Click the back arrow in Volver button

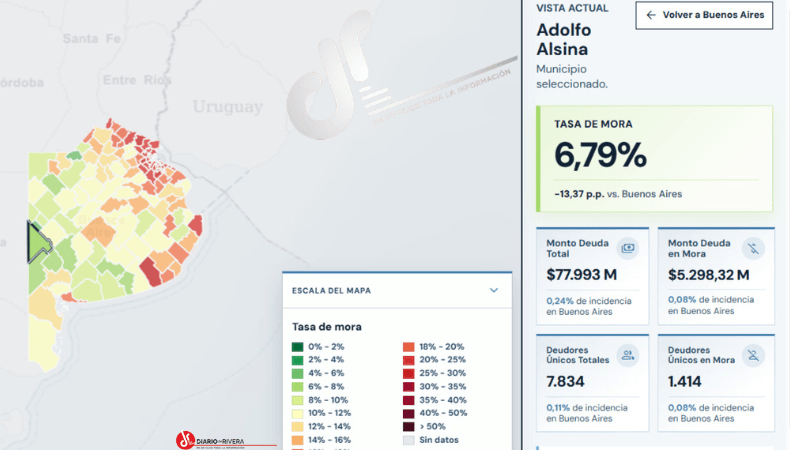651,15
